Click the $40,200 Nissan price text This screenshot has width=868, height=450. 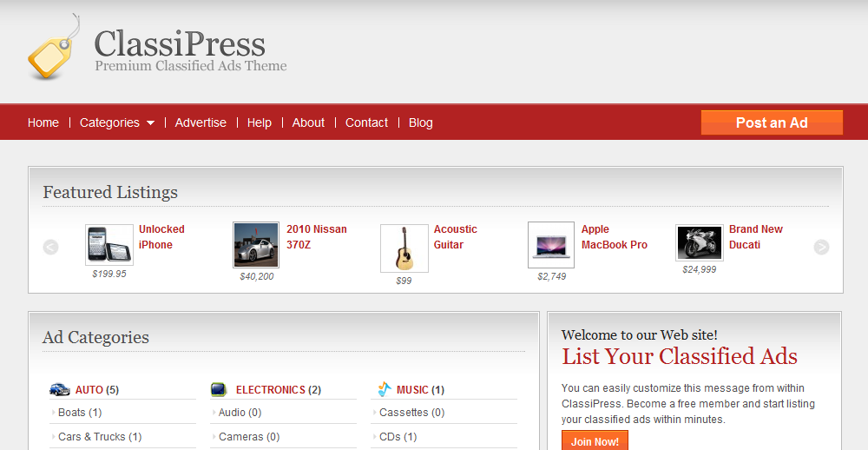point(256,276)
